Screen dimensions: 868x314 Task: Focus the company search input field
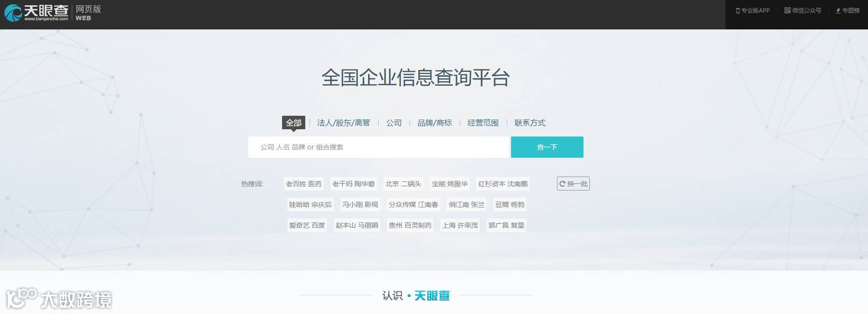379,147
